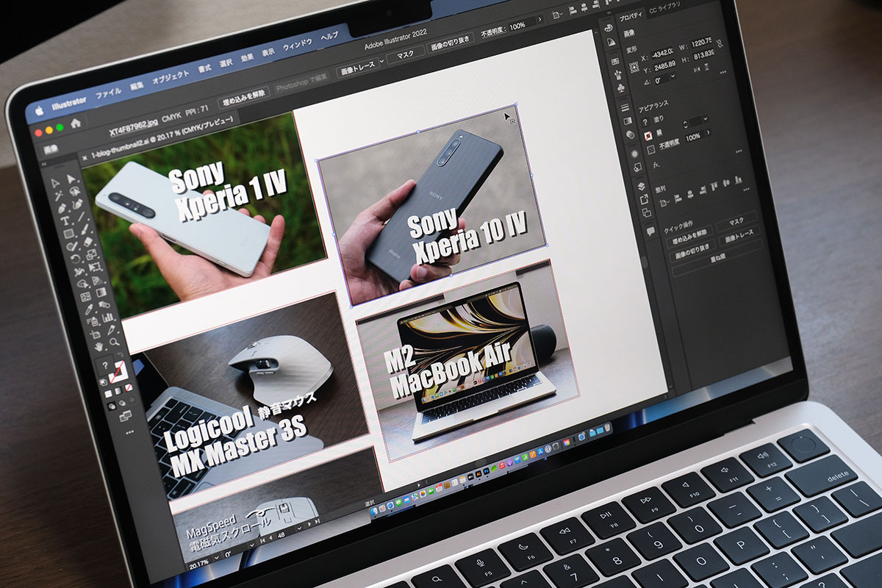
Task: Switch to CC ライブラリ tab
Action: tap(664, 8)
